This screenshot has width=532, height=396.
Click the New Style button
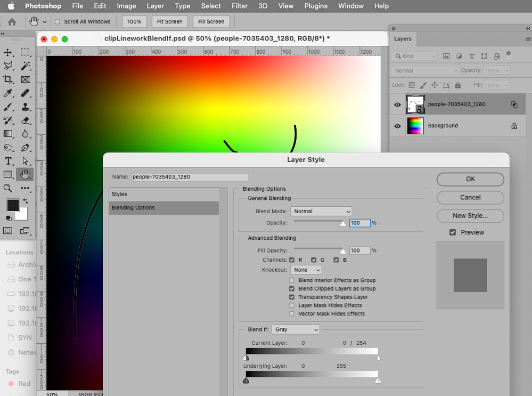470,216
